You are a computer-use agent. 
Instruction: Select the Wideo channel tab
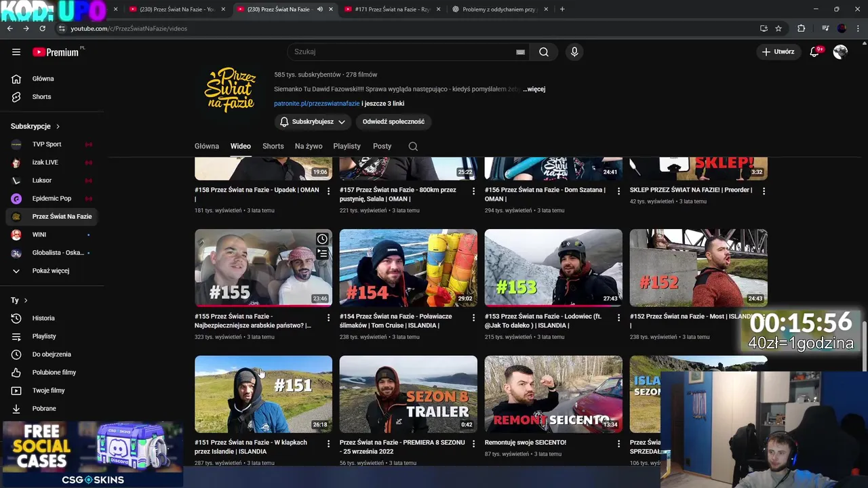click(x=240, y=146)
